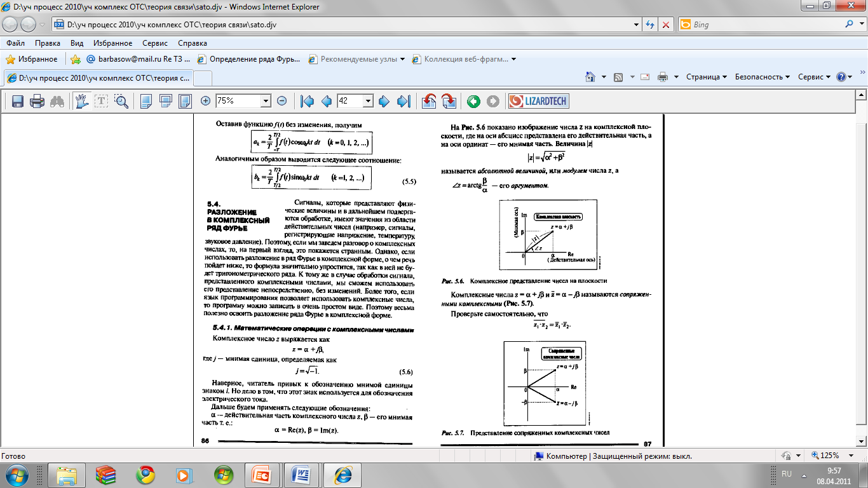Open Find with the binoculars icon

(x=57, y=101)
